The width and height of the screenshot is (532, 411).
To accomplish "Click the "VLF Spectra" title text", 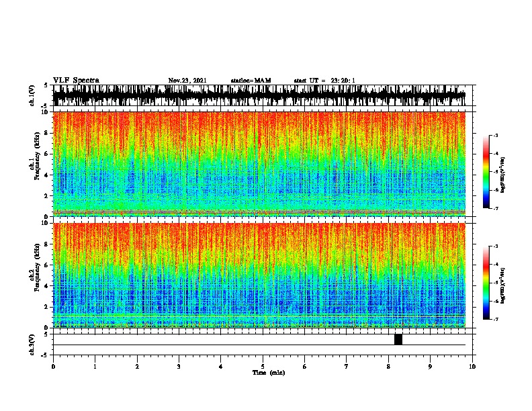I will tap(76, 81).
